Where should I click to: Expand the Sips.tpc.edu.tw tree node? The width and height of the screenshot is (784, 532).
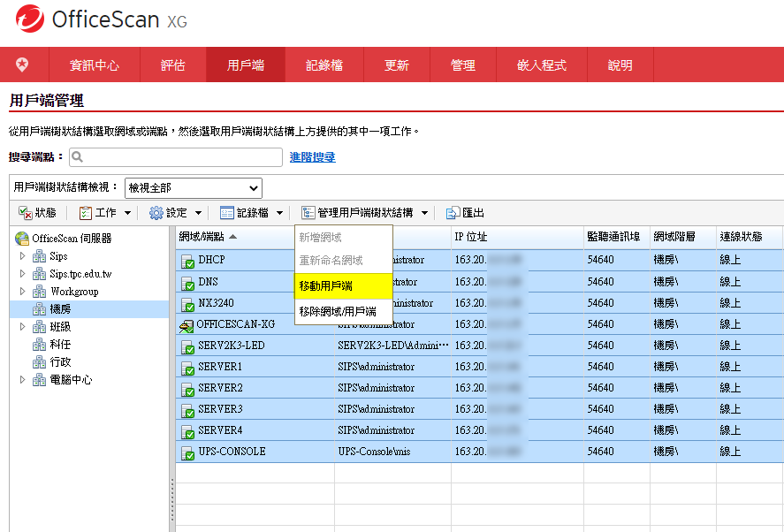pyautogui.click(x=22, y=273)
